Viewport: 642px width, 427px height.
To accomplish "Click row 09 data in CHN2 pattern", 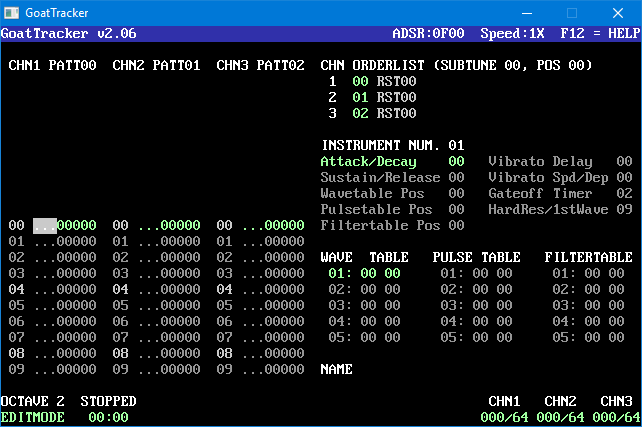I will (x=169, y=369).
